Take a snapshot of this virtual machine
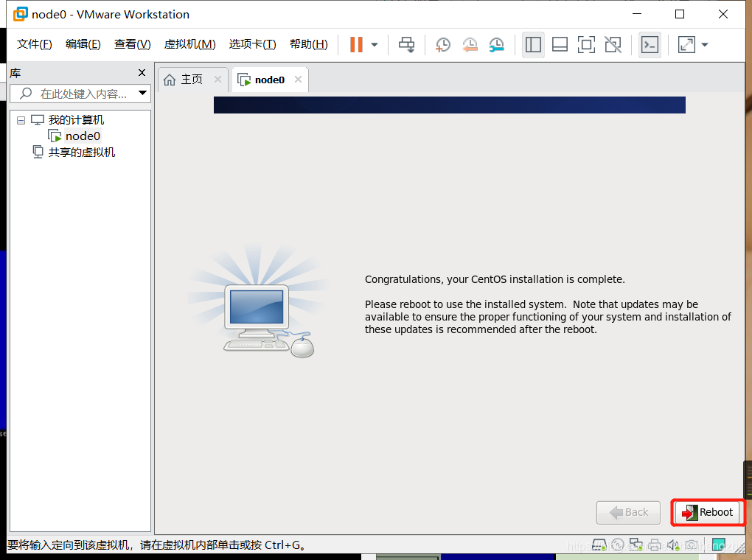The width and height of the screenshot is (752, 560). (442, 45)
